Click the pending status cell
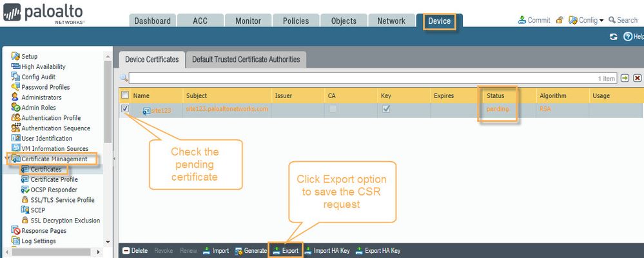644x258 pixels. click(x=498, y=109)
